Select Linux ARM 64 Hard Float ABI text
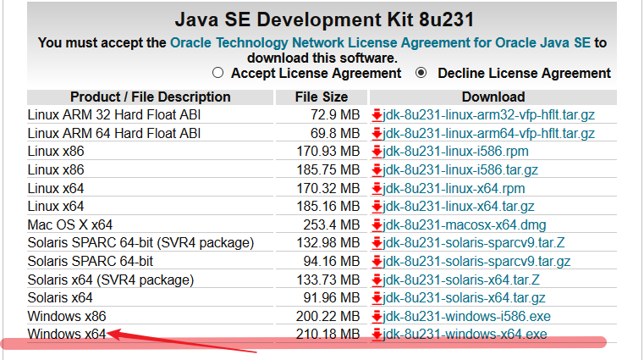The image size is (644, 360). coord(114,134)
